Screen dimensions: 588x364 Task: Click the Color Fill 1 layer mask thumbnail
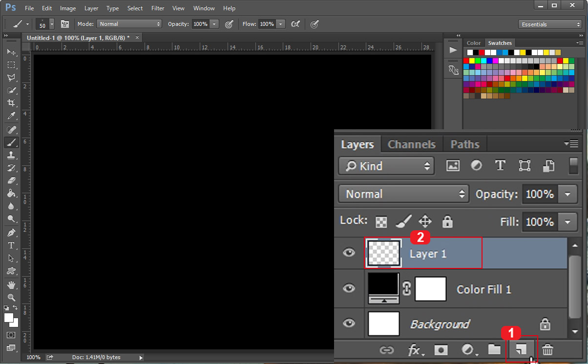[431, 288]
